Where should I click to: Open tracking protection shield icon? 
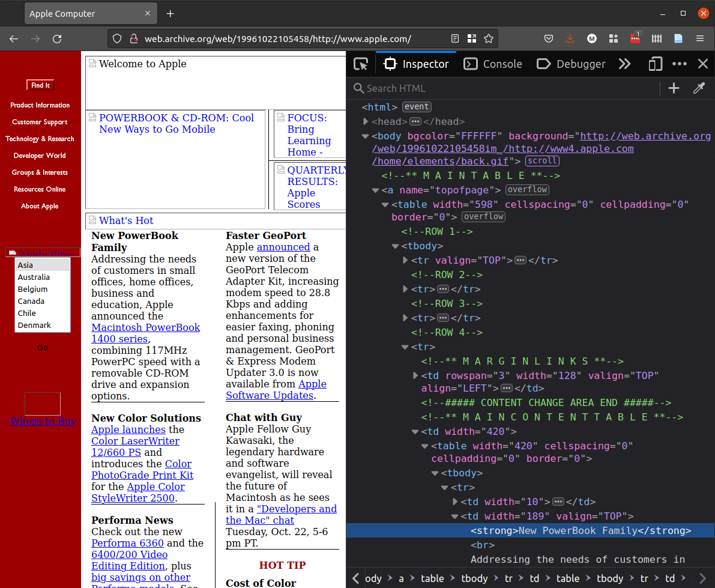tap(117, 39)
